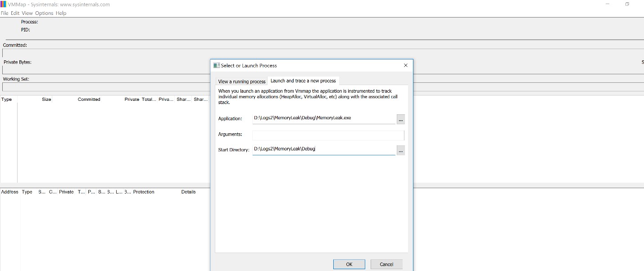The image size is (644, 271).
Task: Click the C... column header in details list
Action: [x=53, y=192]
